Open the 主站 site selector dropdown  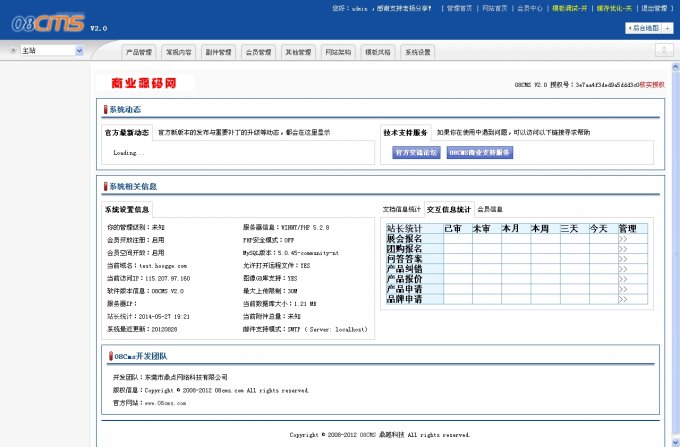[x=52, y=50]
